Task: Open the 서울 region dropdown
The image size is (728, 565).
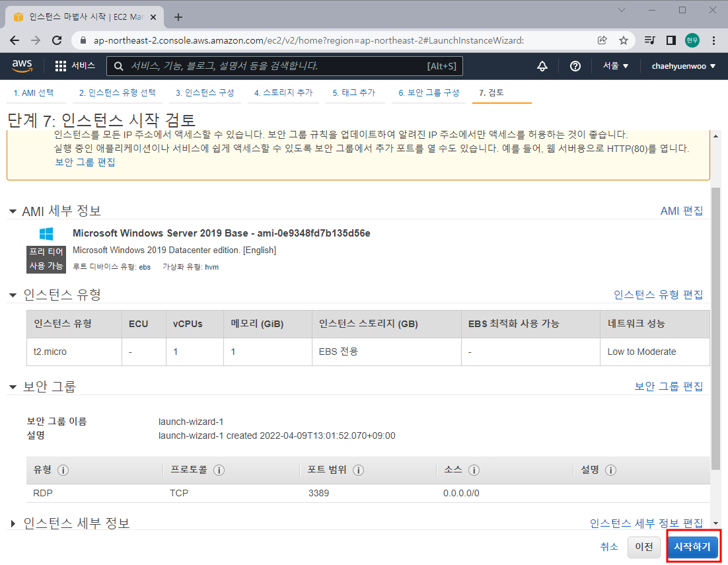Action: tap(614, 66)
